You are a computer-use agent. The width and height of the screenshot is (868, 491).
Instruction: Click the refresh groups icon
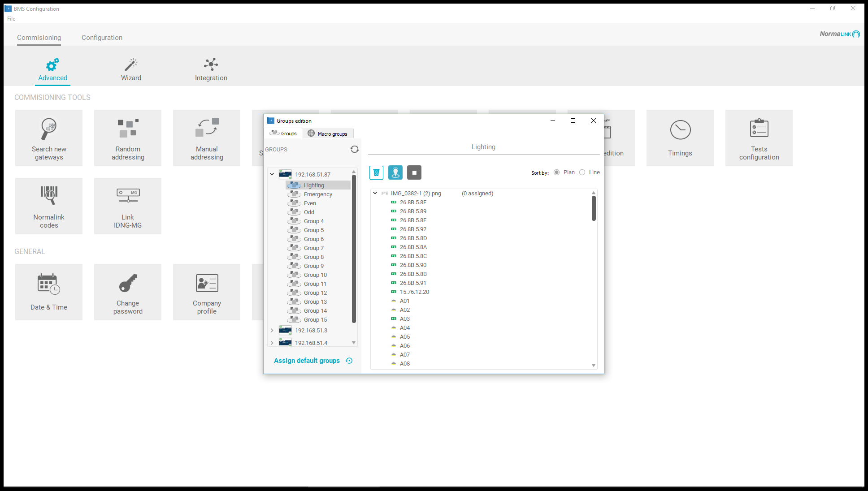[355, 149]
